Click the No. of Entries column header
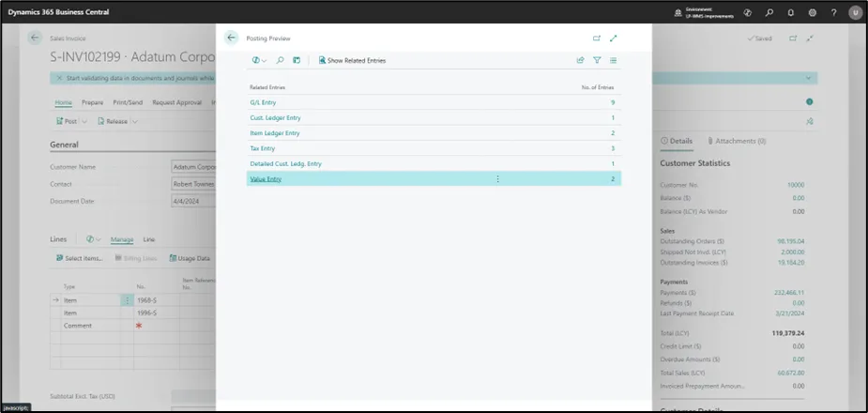868x413 pixels. (598, 87)
